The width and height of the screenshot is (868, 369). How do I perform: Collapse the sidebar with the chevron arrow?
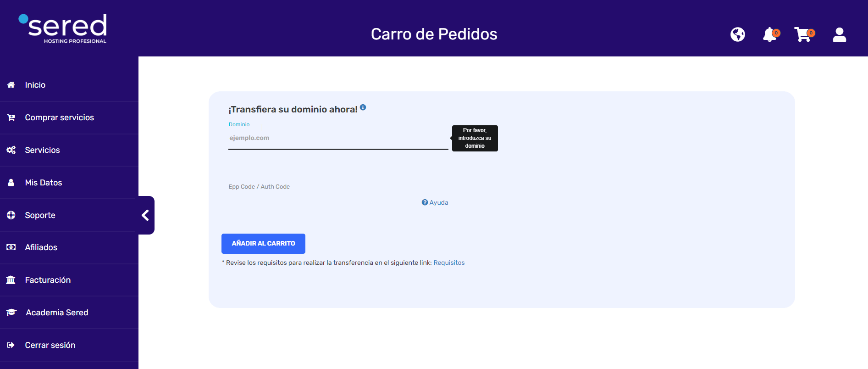tap(146, 215)
